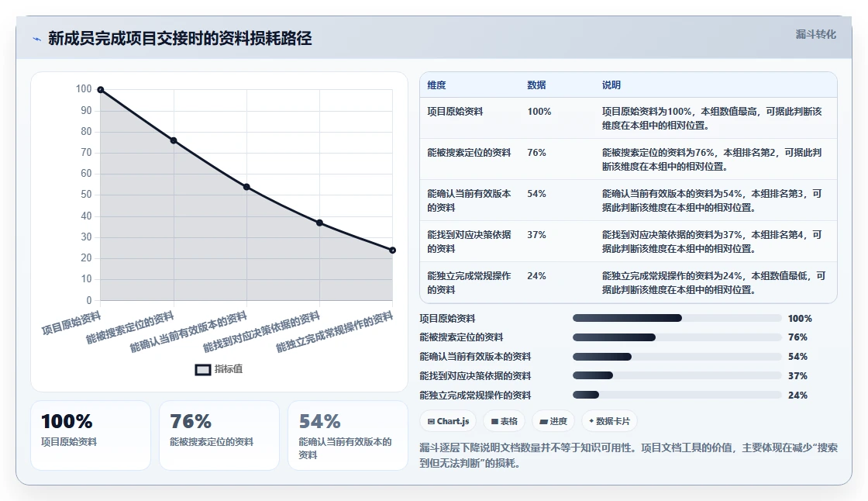Click the 说明 column header
The image size is (868, 501).
tap(611, 85)
